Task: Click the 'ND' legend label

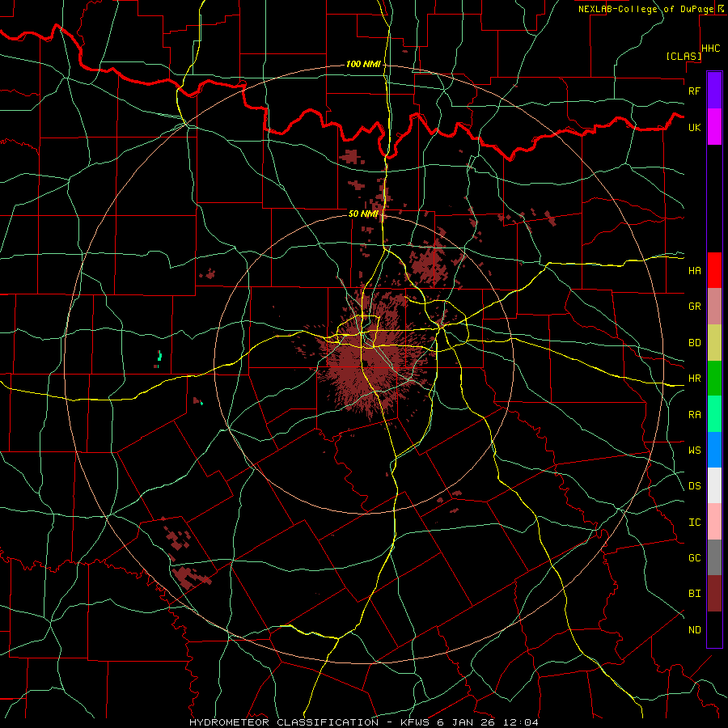Action: [x=694, y=629]
